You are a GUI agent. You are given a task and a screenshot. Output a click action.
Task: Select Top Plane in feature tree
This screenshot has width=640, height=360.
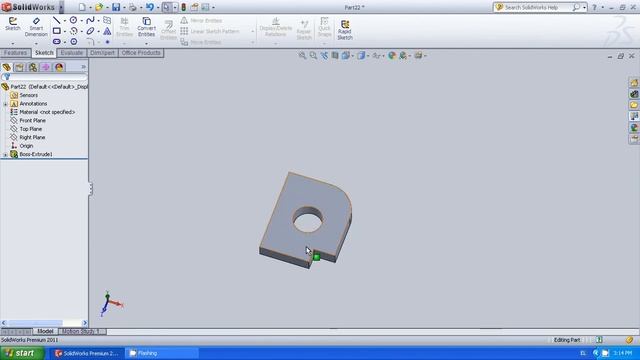pos(31,129)
